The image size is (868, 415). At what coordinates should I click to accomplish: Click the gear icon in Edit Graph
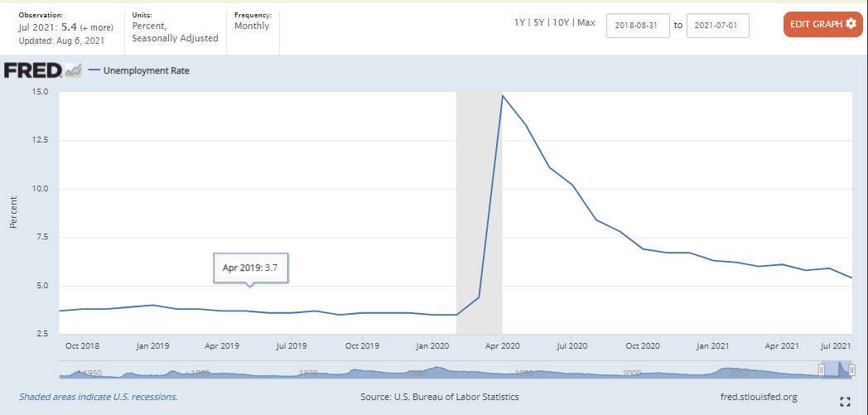coord(850,24)
